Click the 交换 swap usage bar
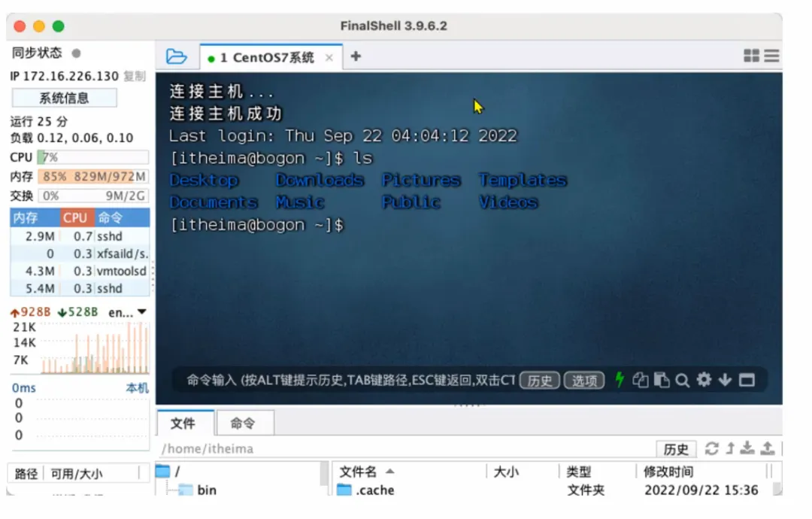 coord(92,196)
